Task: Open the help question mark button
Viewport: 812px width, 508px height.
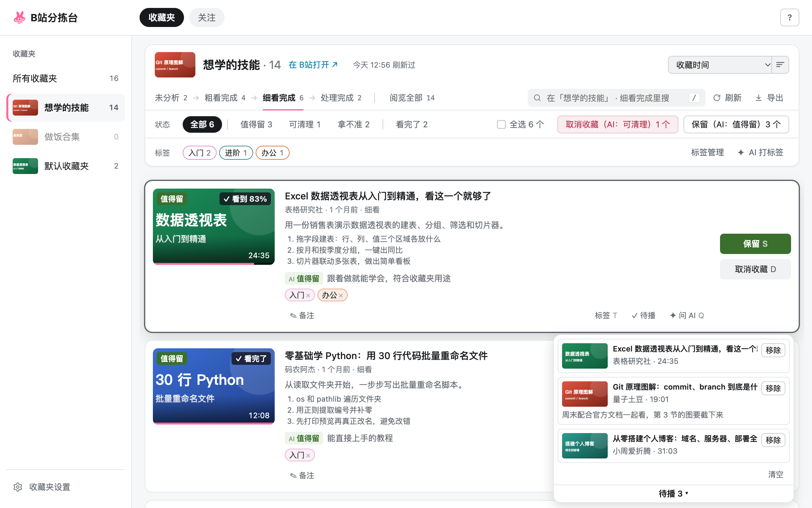Action: [x=789, y=17]
